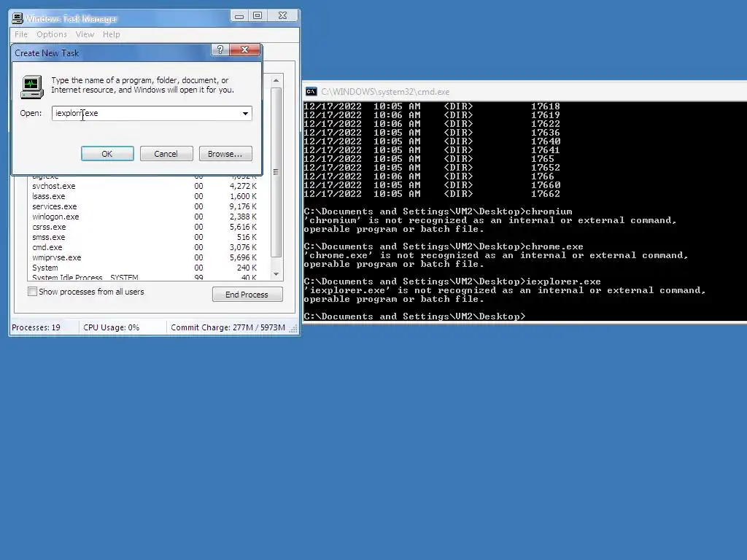This screenshot has width=747, height=560.
Task: Close the Windows Task Manager window
Action: click(282, 16)
